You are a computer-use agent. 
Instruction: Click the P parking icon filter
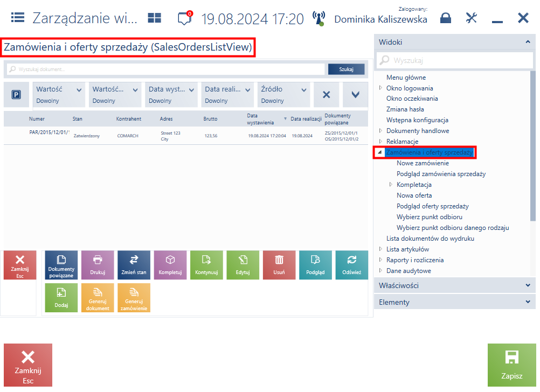16,94
